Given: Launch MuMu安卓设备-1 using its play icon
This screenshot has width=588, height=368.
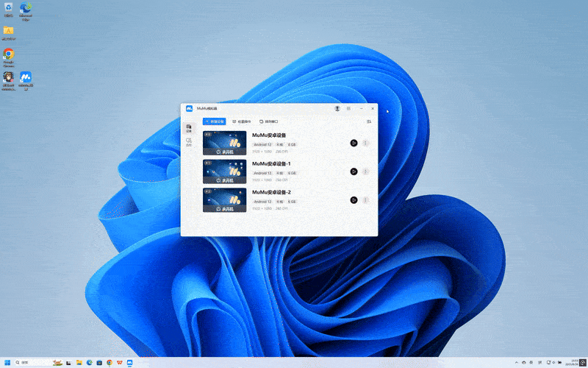Looking at the screenshot, I should [354, 171].
